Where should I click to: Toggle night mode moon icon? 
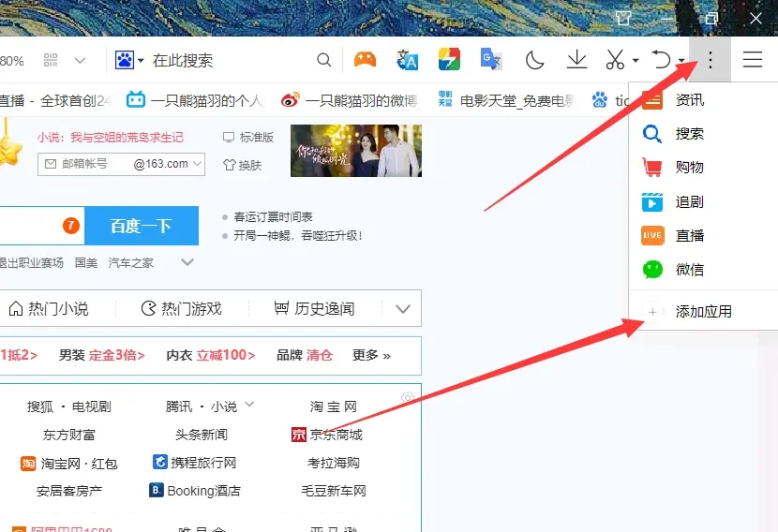click(x=534, y=61)
